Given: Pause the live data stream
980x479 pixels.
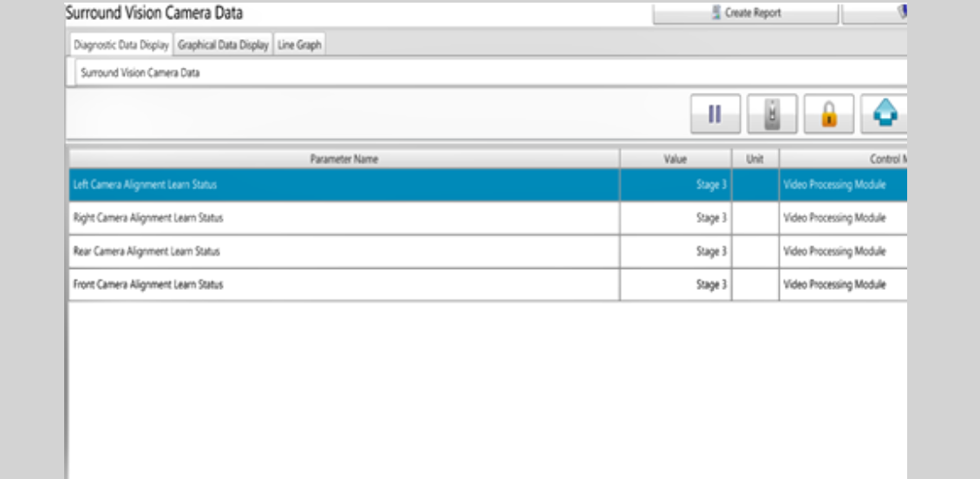Looking at the screenshot, I should [715, 115].
